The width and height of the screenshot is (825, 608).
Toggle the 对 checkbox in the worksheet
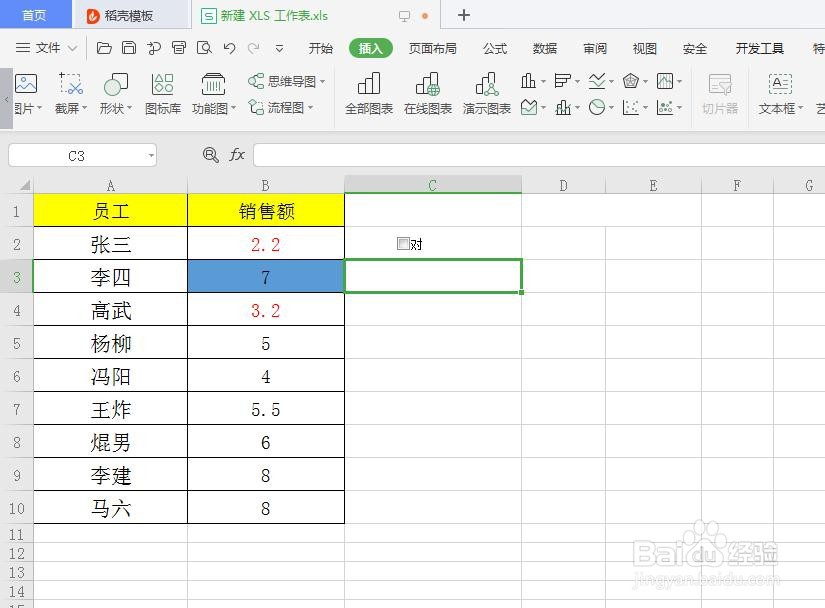click(403, 243)
